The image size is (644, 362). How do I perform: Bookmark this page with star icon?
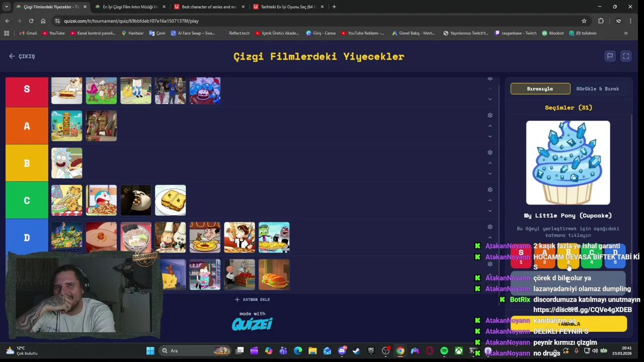[584, 21]
